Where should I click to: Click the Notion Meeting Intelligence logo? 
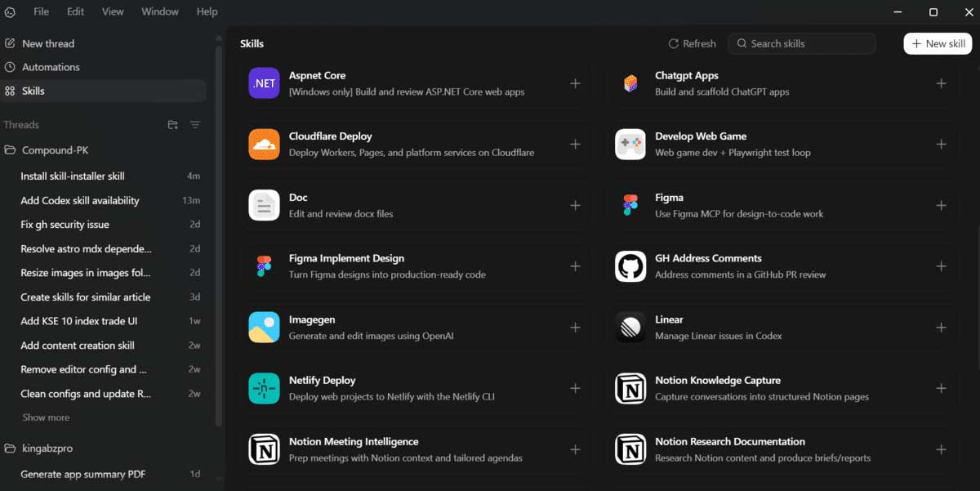[264, 449]
